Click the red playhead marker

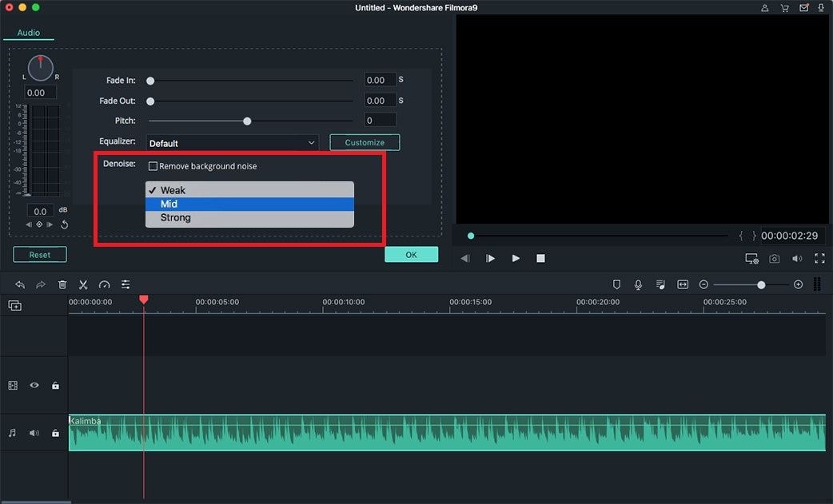point(143,300)
